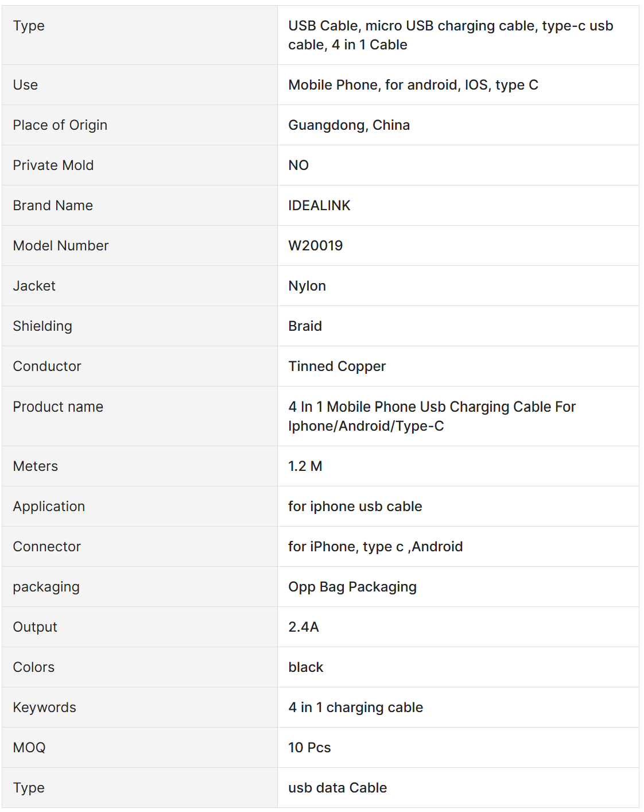This screenshot has width=644, height=812.
Task: Click the Nylon jacket value
Action: (307, 286)
